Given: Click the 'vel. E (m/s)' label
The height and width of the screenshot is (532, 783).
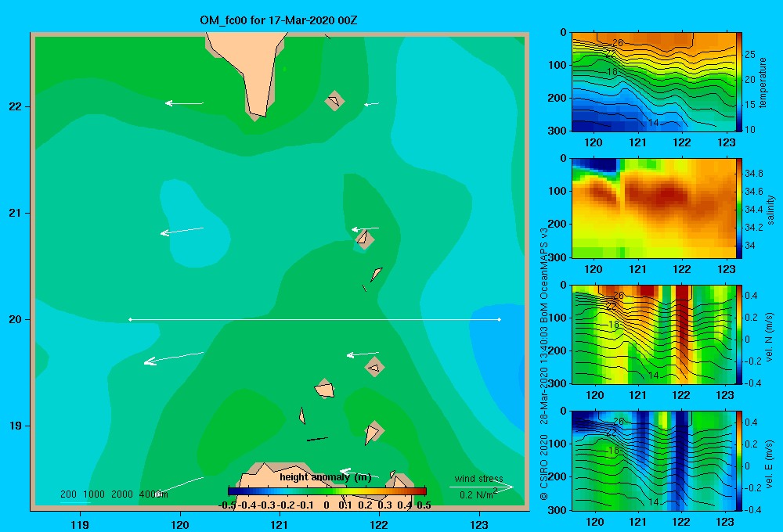Looking at the screenshot, I should click(770, 463).
